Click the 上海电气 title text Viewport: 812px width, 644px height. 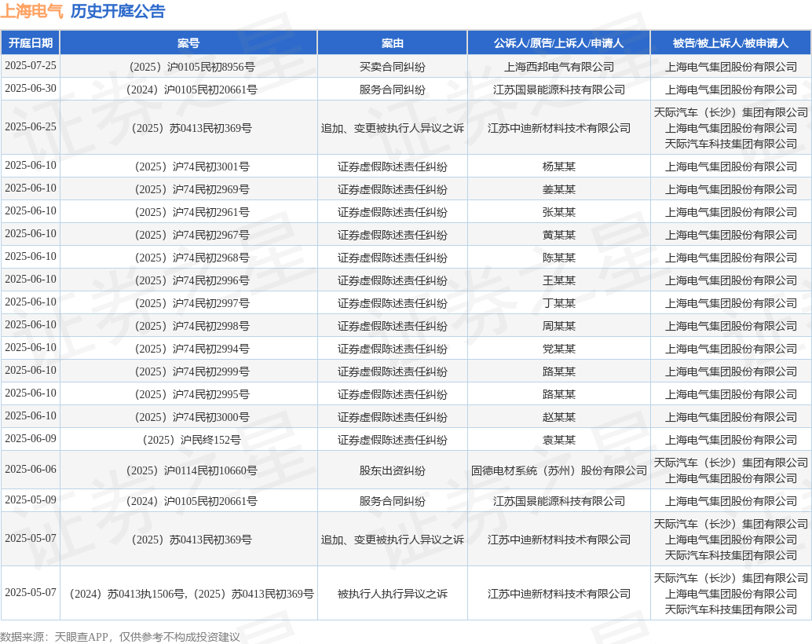point(31,11)
